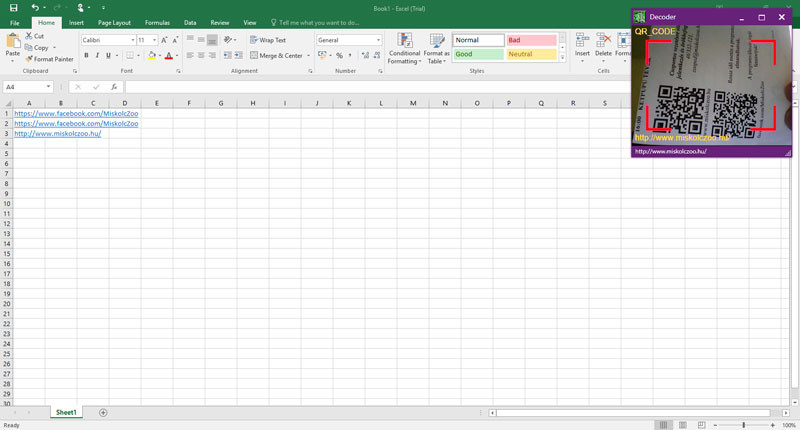The image size is (800, 430).
Task: Select the Format Painter brush
Action: (49, 59)
